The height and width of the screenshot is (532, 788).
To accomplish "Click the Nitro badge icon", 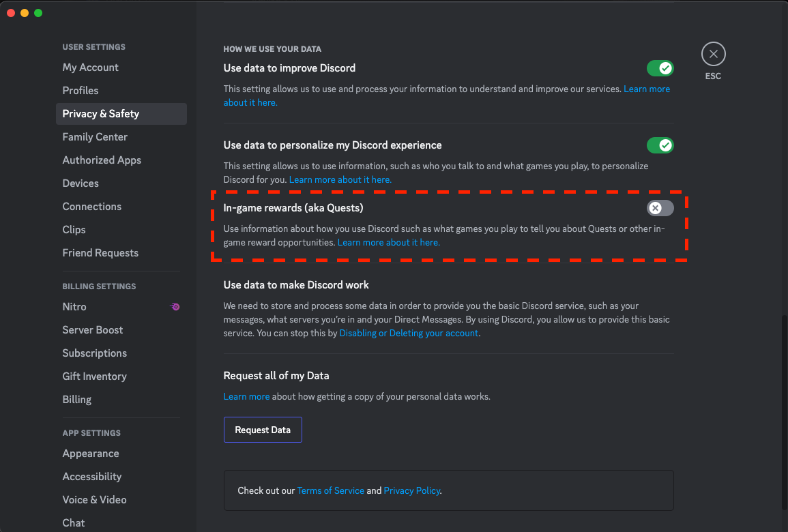I will 175,307.
